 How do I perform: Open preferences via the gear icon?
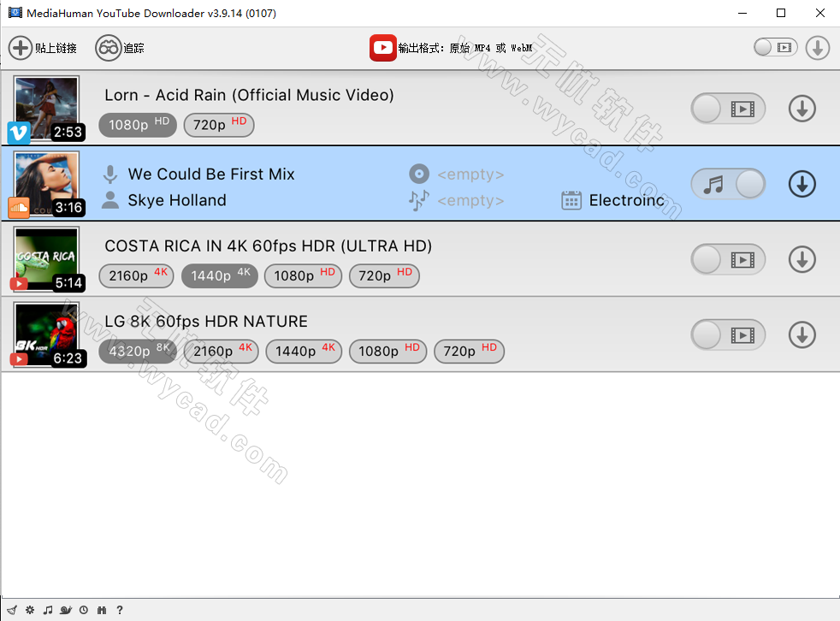click(29, 610)
